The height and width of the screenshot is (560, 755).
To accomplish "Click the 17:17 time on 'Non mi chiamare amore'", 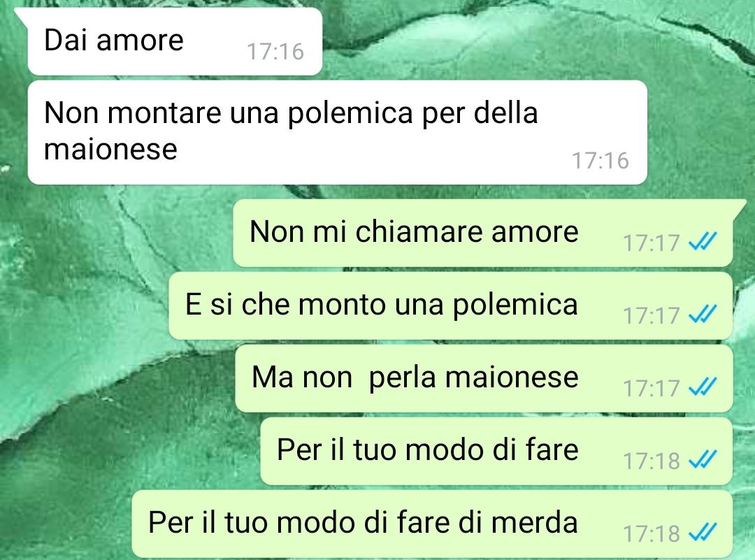I will coord(652,243).
